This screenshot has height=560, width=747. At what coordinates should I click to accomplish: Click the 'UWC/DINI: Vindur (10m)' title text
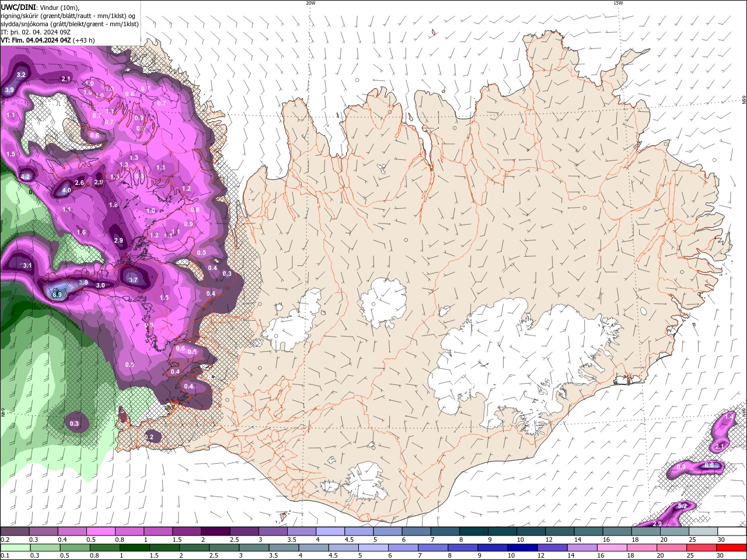point(40,7)
